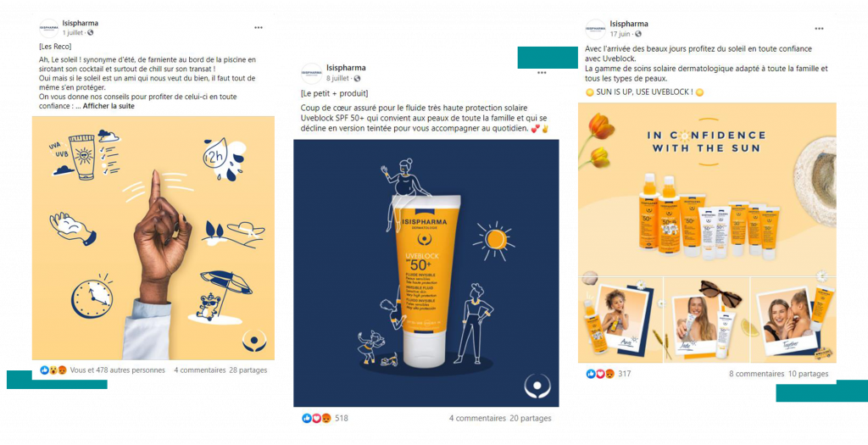View 4 commentaires on the first post
The height and width of the screenshot is (445, 868).
point(200,370)
